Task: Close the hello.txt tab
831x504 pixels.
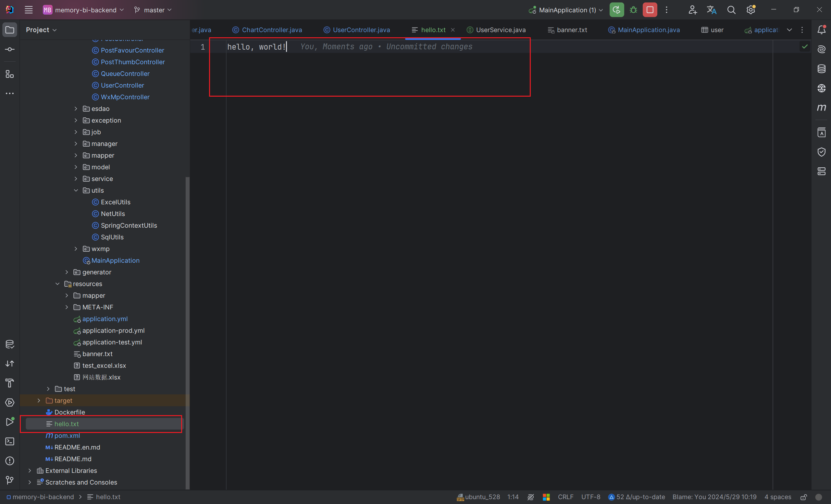Action: (453, 30)
